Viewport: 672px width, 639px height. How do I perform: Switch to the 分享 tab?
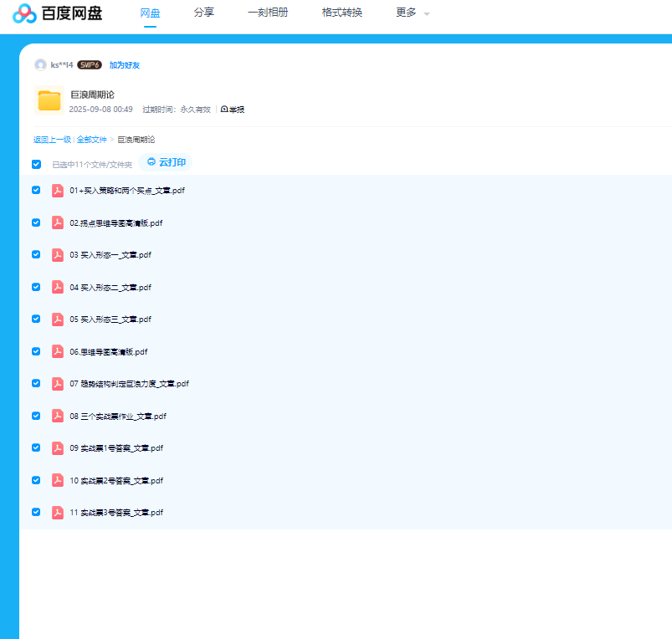[203, 13]
